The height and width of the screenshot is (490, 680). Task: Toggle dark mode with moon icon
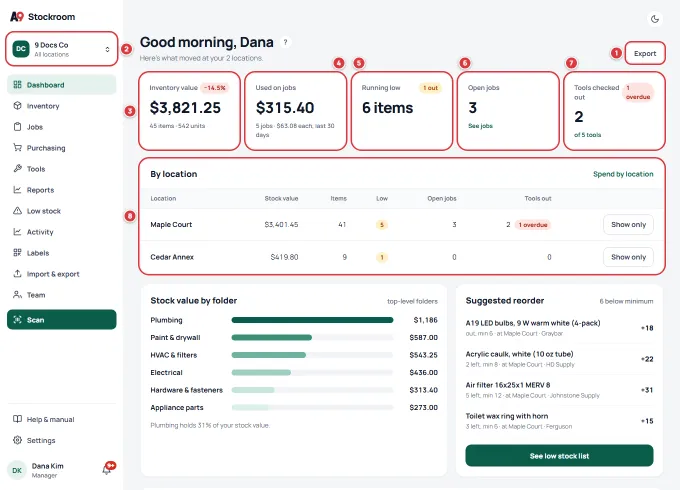[x=655, y=19]
